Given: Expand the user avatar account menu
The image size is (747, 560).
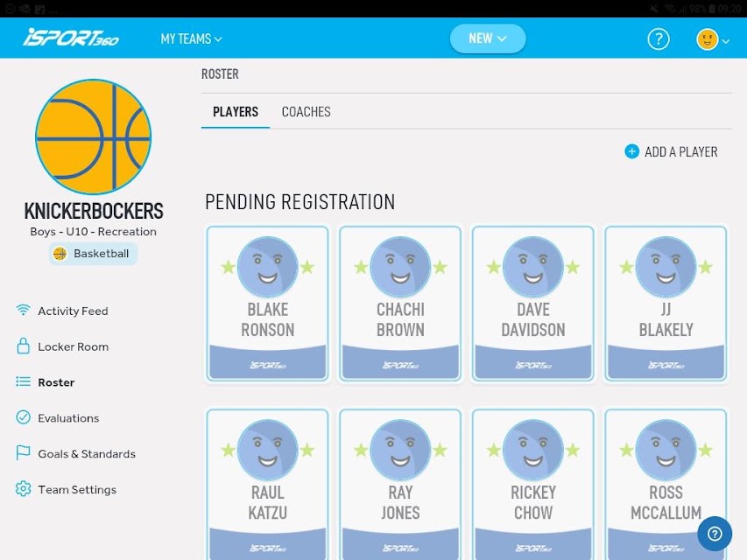Looking at the screenshot, I should point(713,39).
